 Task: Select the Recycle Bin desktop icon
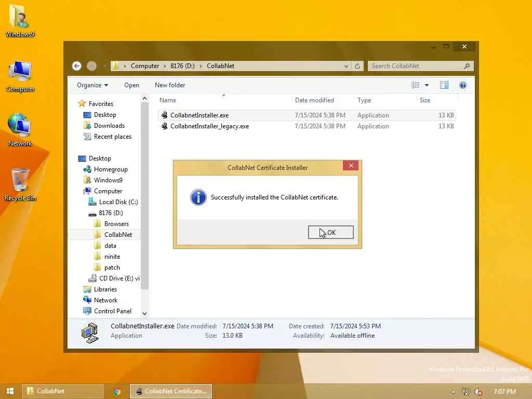tap(20, 184)
